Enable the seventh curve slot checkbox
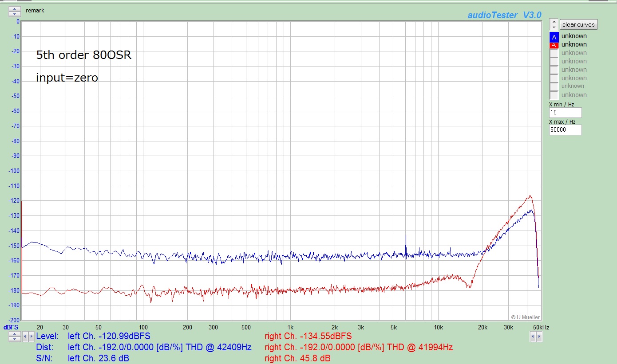 [554, 86]
